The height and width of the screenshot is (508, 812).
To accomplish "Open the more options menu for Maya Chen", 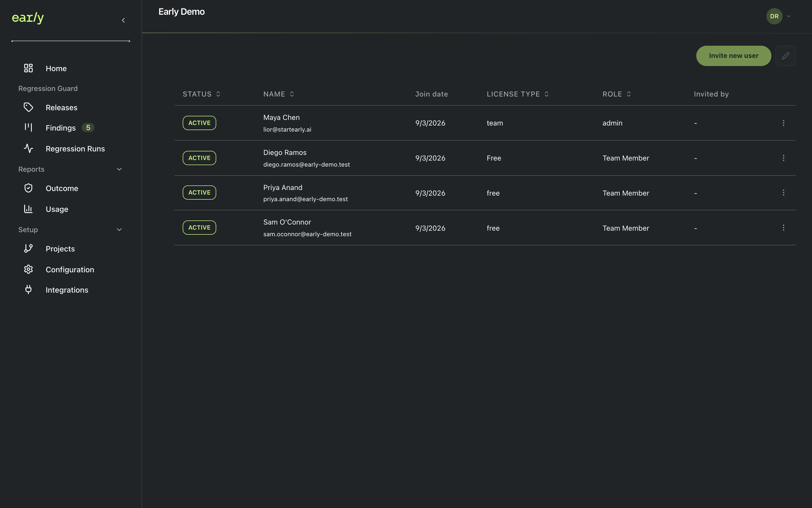I will click(784, 123).
